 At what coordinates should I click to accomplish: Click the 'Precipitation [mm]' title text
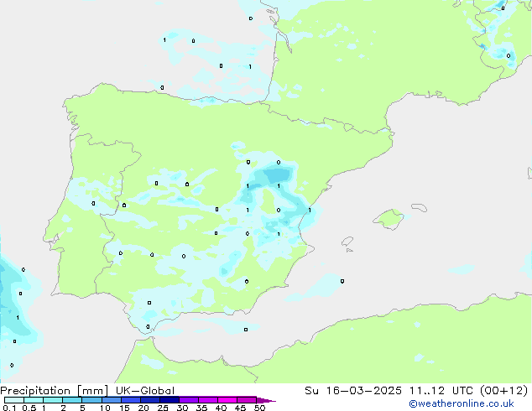click(54, 391)
